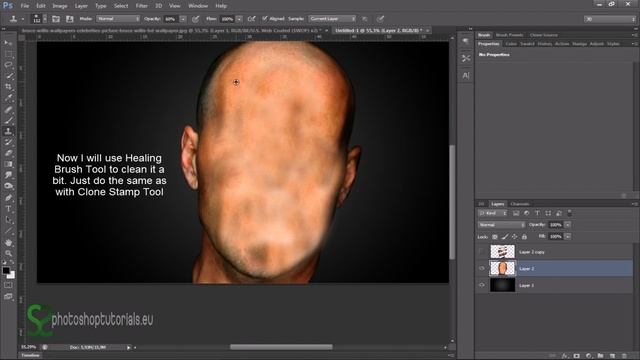Image resolution: width=640 pixels, height=360 pixels.
Task: Toggle airbrush build-up mode
Action: point(251,19)
